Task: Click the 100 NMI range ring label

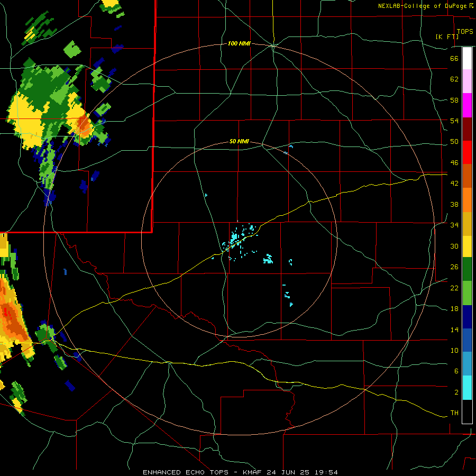Action: 239,43
